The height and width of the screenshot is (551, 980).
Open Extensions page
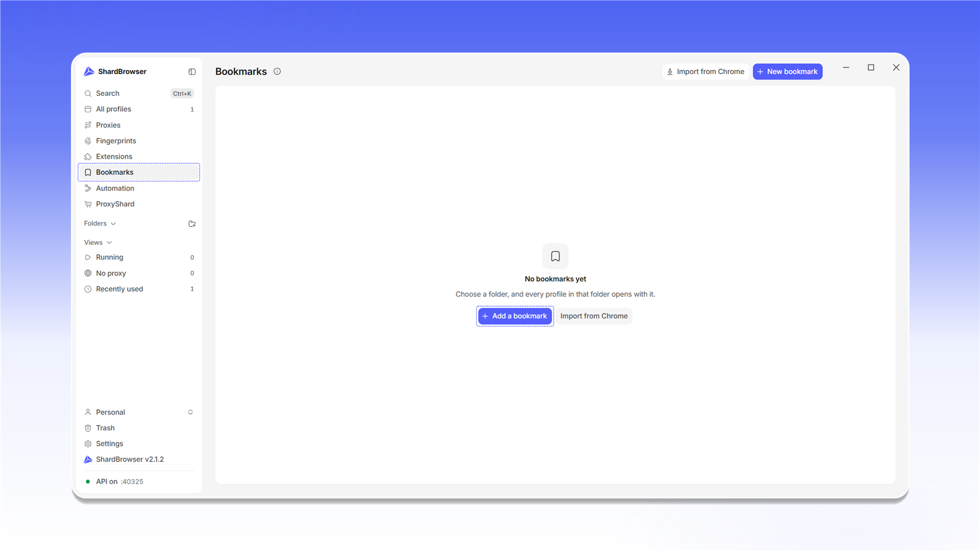coord(139,157)
